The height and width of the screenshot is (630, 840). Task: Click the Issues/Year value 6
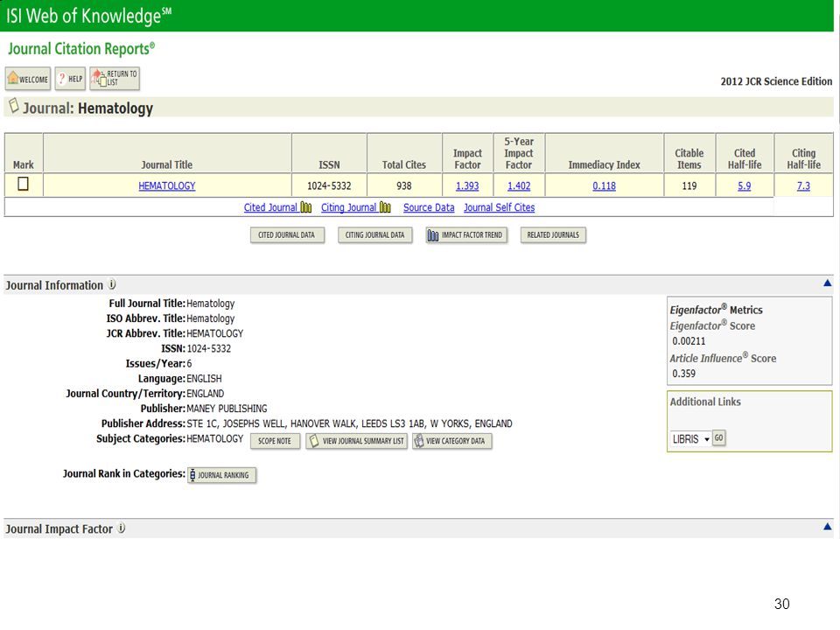pos(189,363)
